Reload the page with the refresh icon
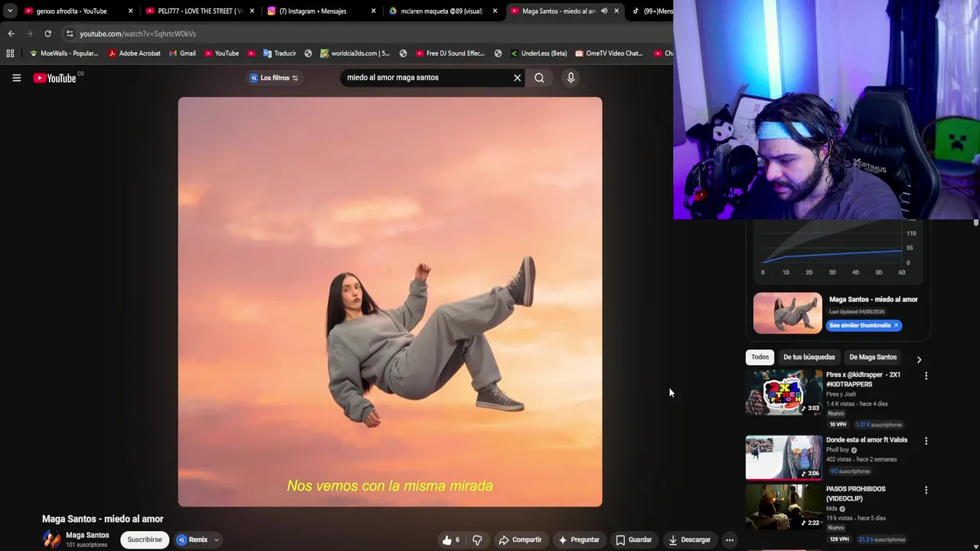The width and height of the screenshot is (980, 551). (47, 34)
